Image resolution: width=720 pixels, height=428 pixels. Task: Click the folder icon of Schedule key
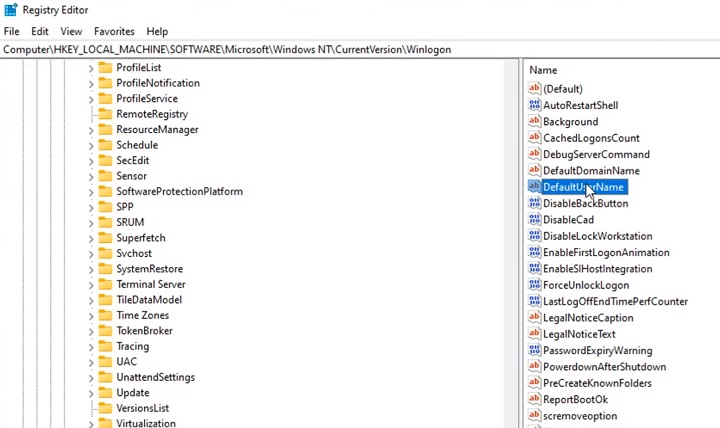(x=105, y=145)
